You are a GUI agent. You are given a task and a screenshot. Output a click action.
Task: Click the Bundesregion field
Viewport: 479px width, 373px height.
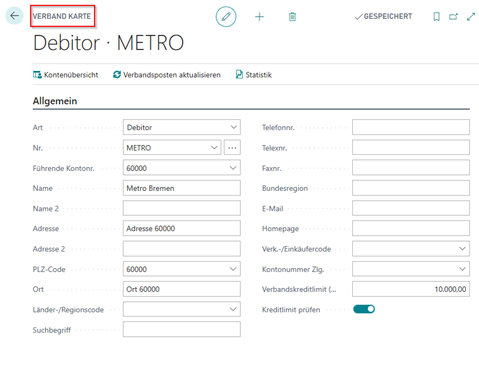click(411, 188)
